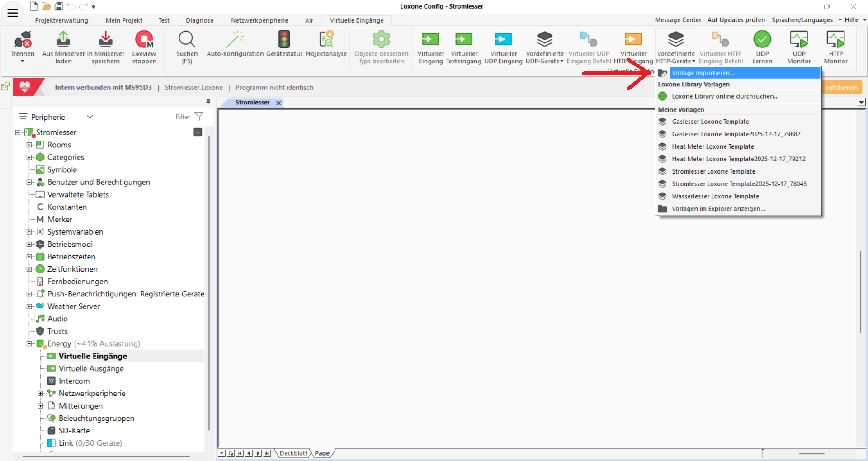This screenshot has width=868, height=461.
Task: Open Suchen (F5) search tool
Action: [x=187, y=40]
